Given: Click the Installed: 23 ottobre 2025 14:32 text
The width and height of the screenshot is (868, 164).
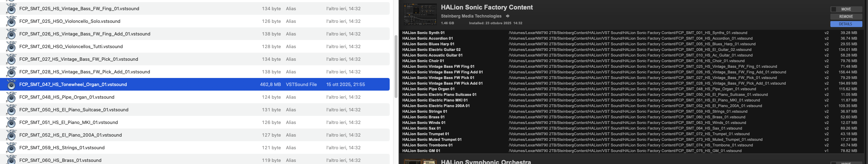Looking at the screenshot, I should [496, 23].
